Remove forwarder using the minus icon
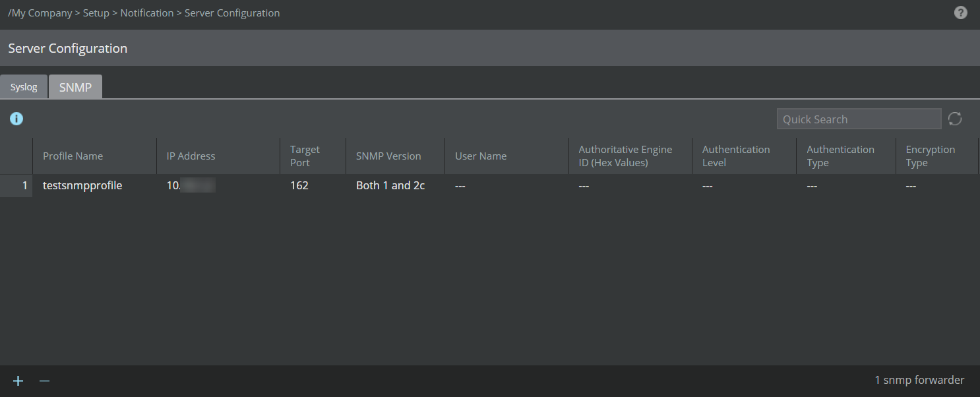 (x=44, y=381)
